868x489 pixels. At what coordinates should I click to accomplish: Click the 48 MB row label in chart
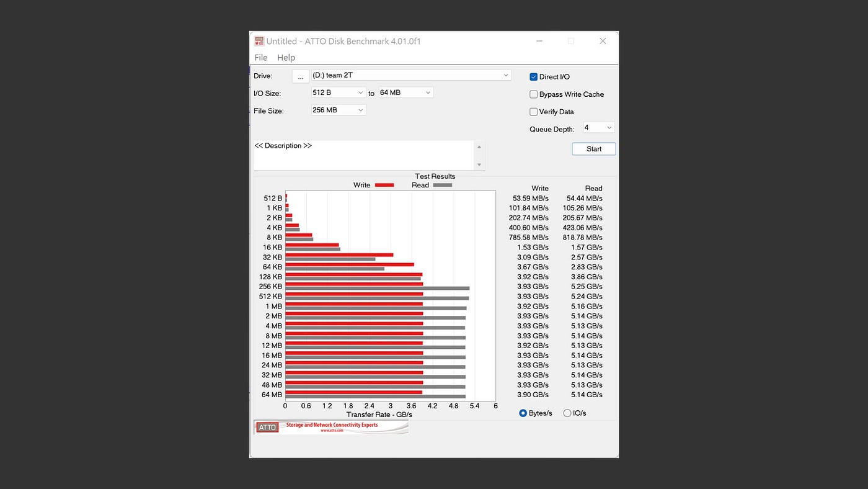coord(272,385)
